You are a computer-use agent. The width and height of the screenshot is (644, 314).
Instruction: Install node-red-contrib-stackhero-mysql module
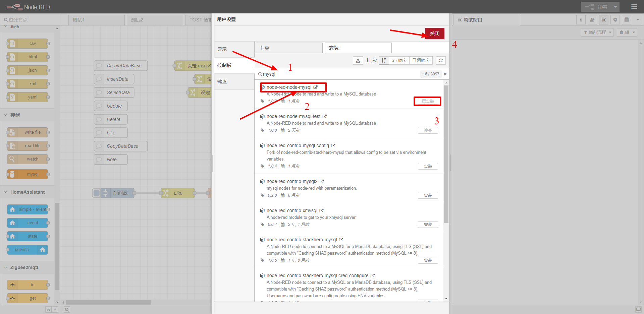click(x=428, y=260)
